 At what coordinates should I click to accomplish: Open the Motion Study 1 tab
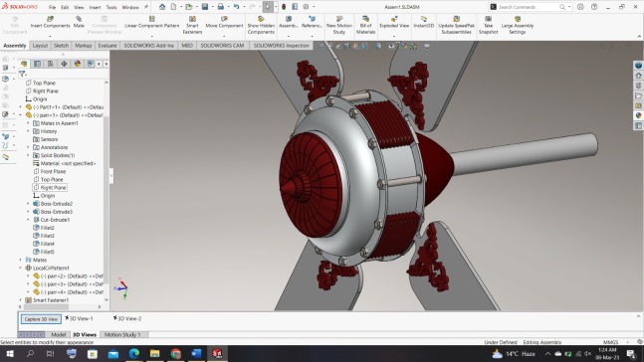(x=122, y=334)
